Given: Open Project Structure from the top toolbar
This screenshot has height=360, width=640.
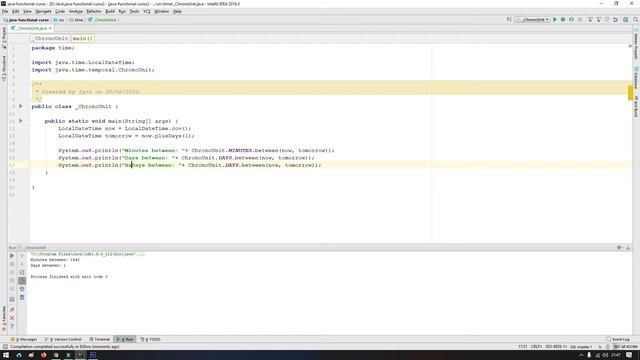Looking at the screenshot, I should point(625,20).
